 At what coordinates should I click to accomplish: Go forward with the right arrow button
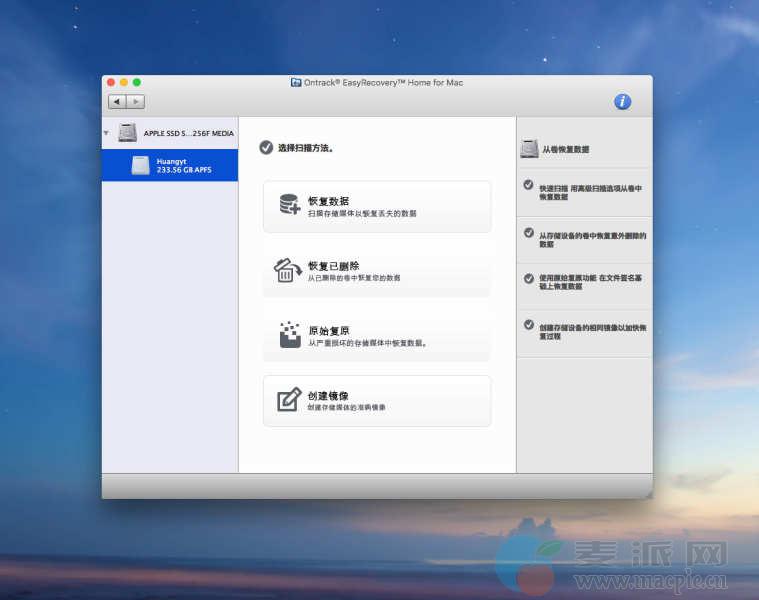(x=136, y=101)
